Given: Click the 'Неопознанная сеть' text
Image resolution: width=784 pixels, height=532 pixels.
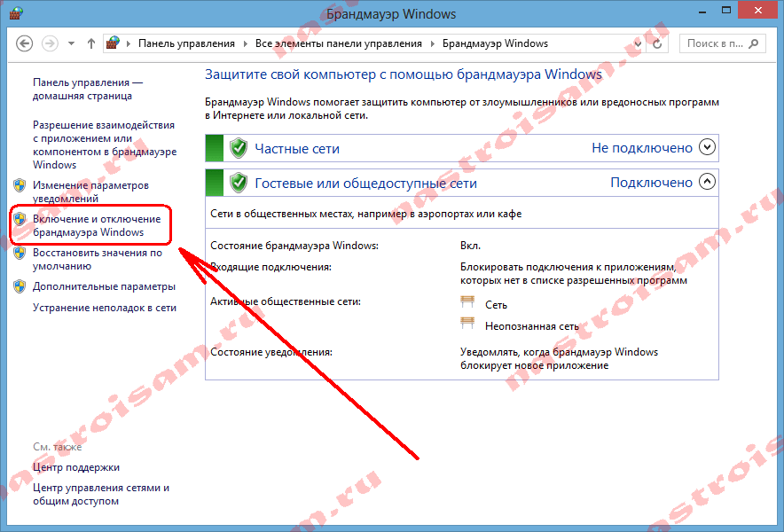Looking at the screenshot, I should coord(532,326).
